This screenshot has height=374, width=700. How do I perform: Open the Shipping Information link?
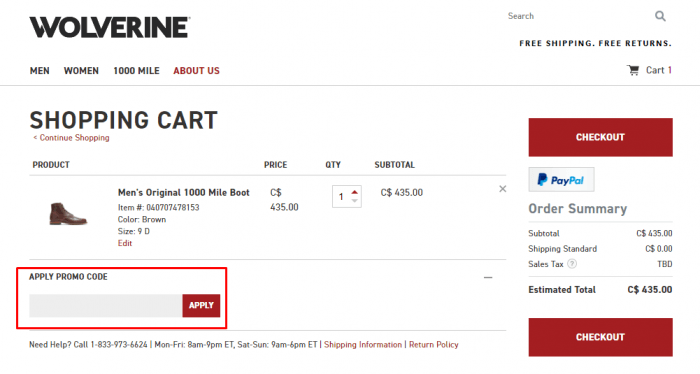coord(363,345)
